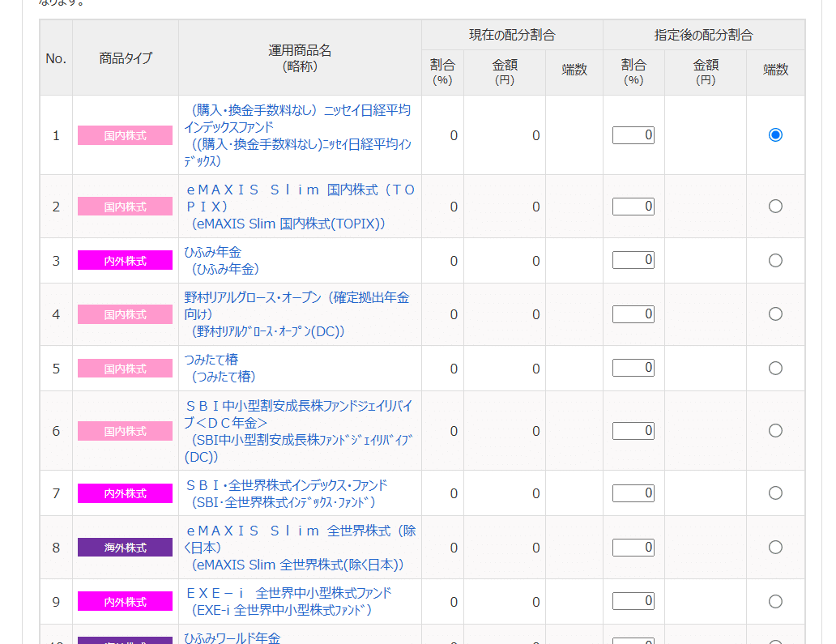Select 端数 radio for eMAXIS Slim 国内株式 row
The width and height of the screenshot is (836, 644).
[x=775, y=207]
